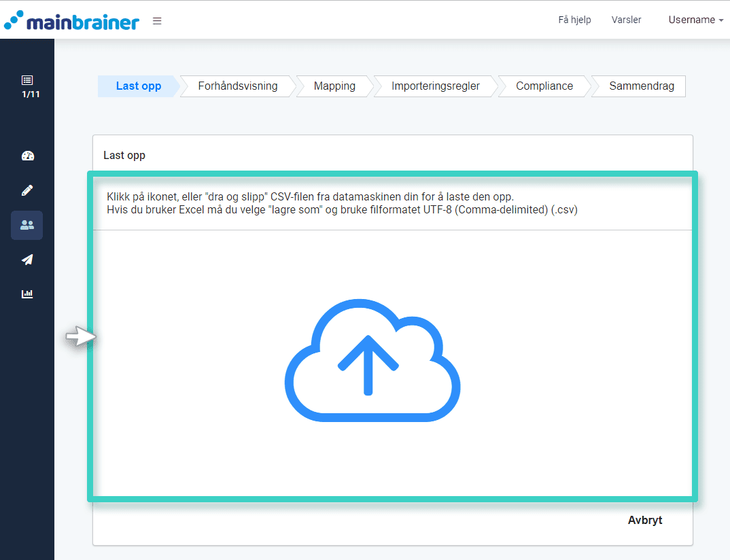
Task: Click the mainbrainer logo
Action: pyautogui.click(x=71, y=20)
